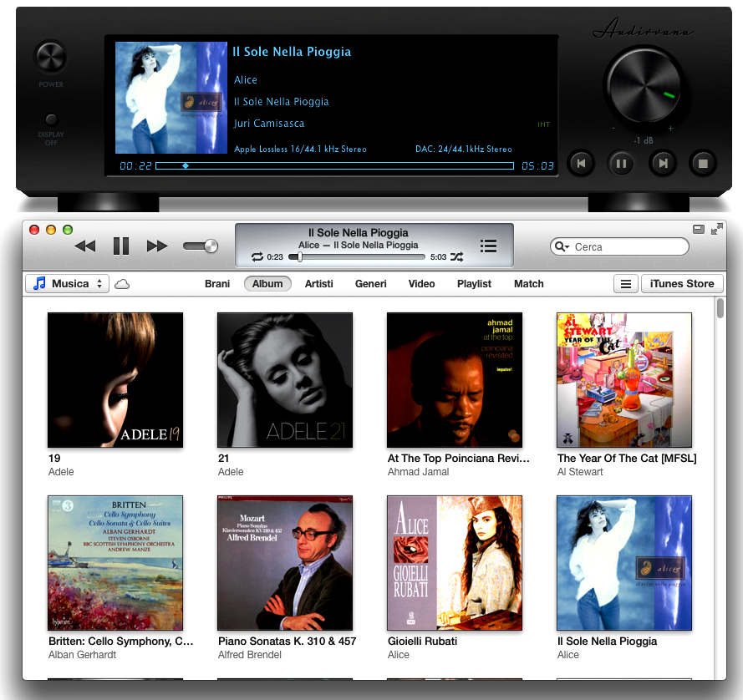
Task: Open the Match tab
Action: [529, 284]
